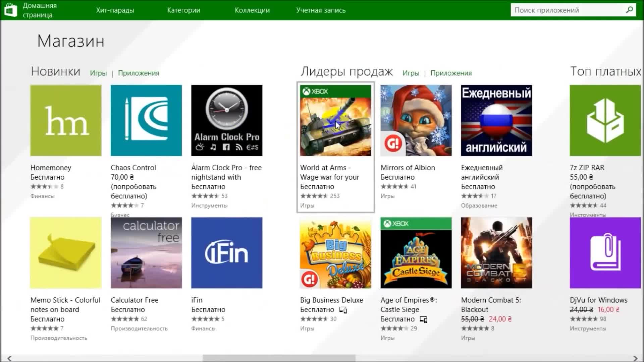Open the Учетная запись menu
The image size is (644, 362).
tap(321, 10)
